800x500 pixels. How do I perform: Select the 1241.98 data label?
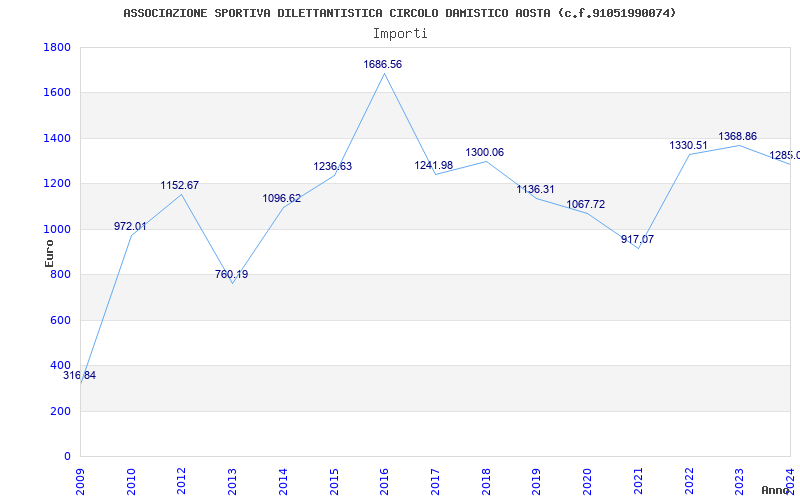[x=434, y=165]
